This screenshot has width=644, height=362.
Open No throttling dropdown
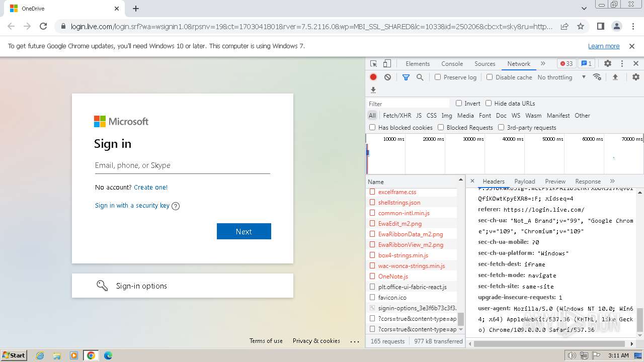tap(561, 77)
